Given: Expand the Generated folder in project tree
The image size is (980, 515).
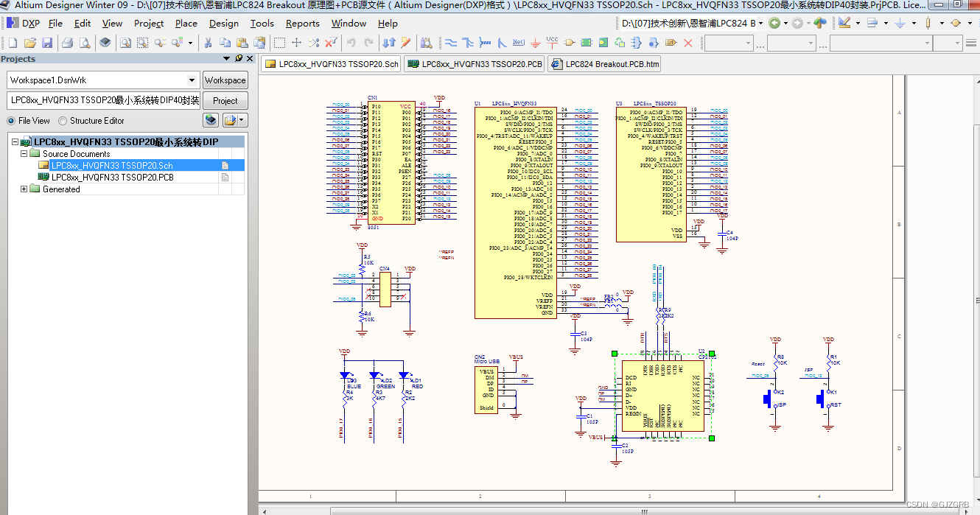Looking at the screenshot, I should (x=24, y=189).
